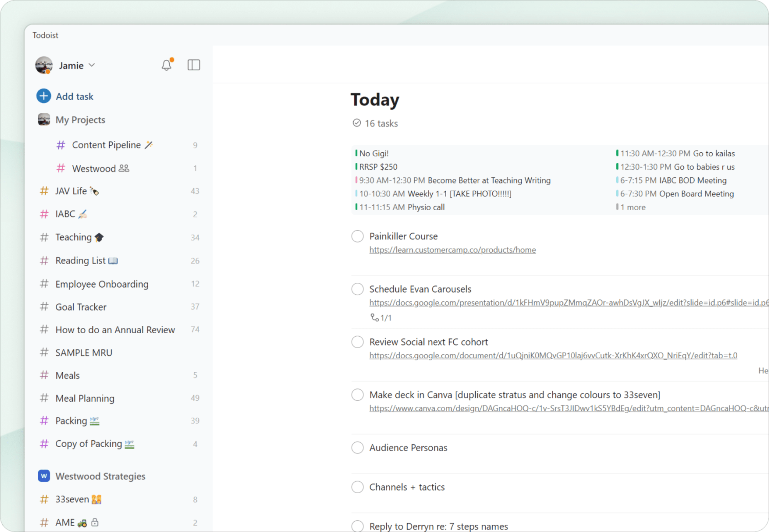Click hash icon beside Content Pipeline
769x532 pixels.
[x=61, y=145]
